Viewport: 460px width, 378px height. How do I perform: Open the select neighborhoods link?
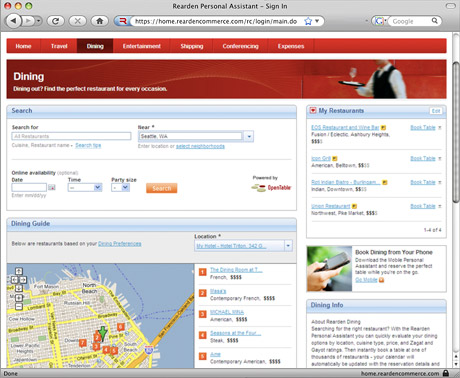pyautogui.click(x=200, y=146)
